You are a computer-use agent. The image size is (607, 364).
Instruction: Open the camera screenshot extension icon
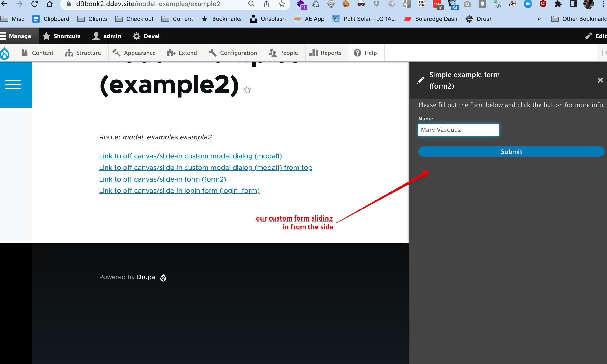point(467,4)
